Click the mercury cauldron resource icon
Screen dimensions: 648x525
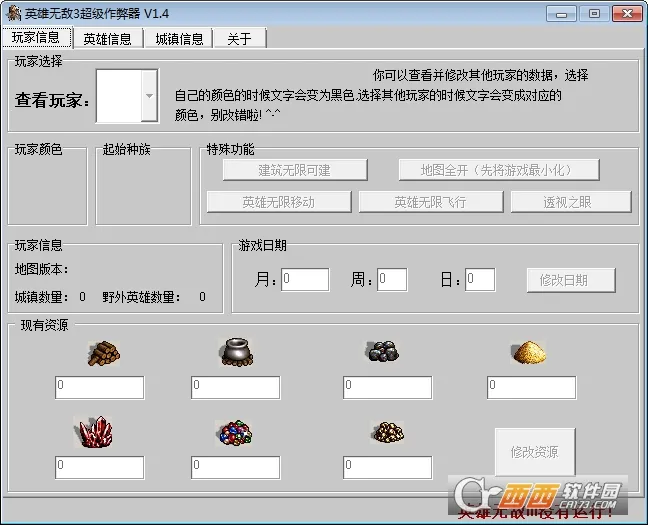pyautogui.click(x=236, y=353)
